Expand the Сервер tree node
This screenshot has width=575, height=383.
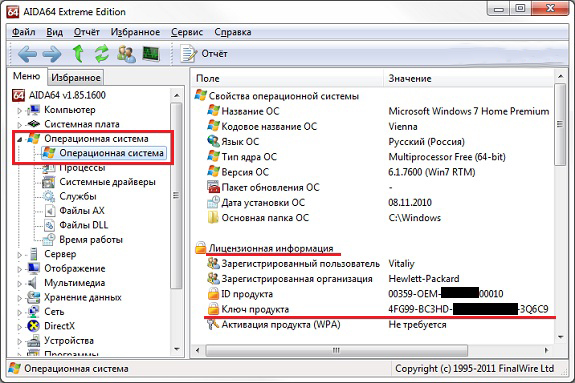20,254
